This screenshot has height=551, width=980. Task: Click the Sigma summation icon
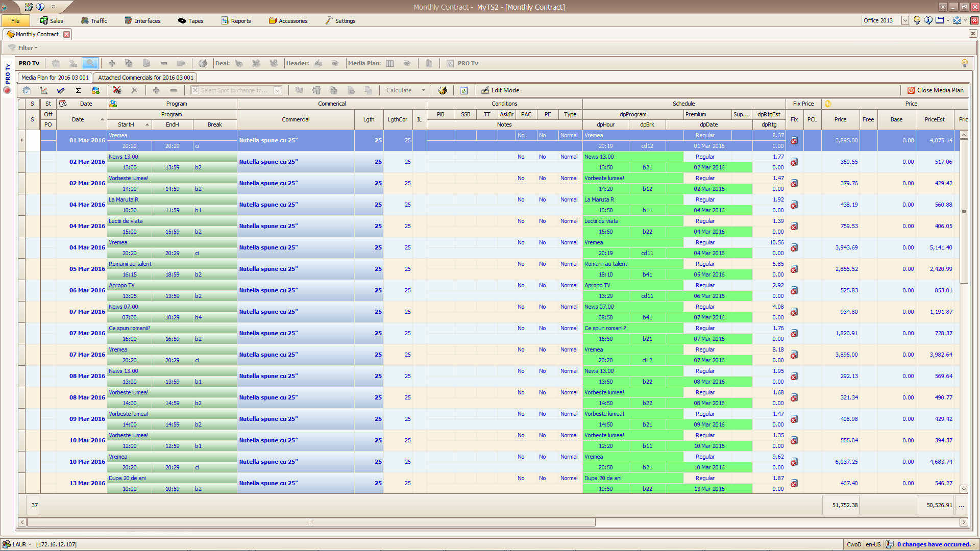[x=78, y=90]
